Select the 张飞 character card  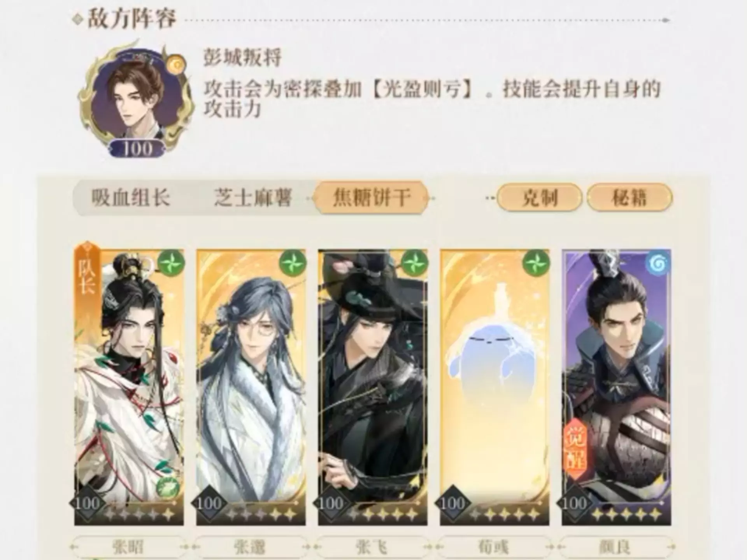(373, 387)
